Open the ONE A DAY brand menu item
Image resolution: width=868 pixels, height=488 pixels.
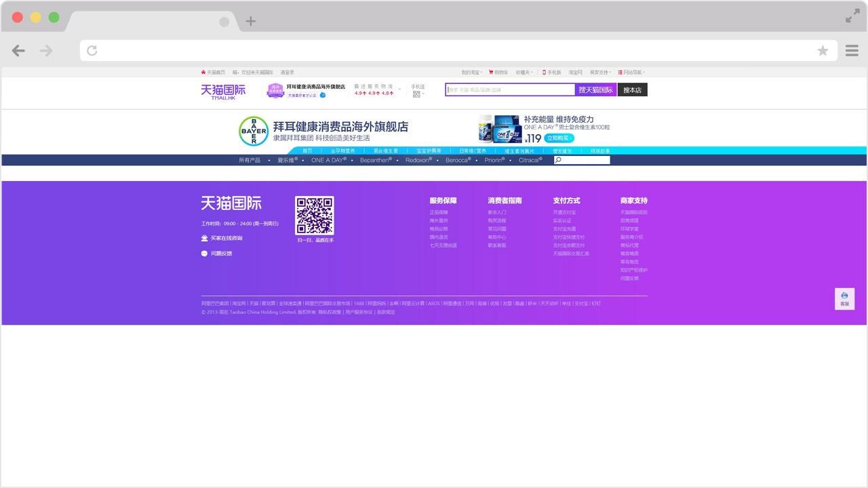(329, 161)
